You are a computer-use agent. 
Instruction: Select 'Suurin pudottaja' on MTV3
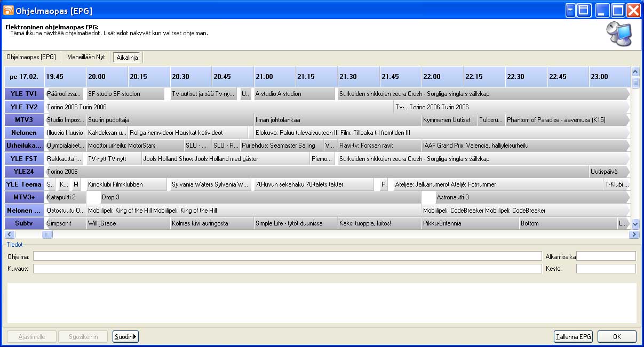pos(170,120)
